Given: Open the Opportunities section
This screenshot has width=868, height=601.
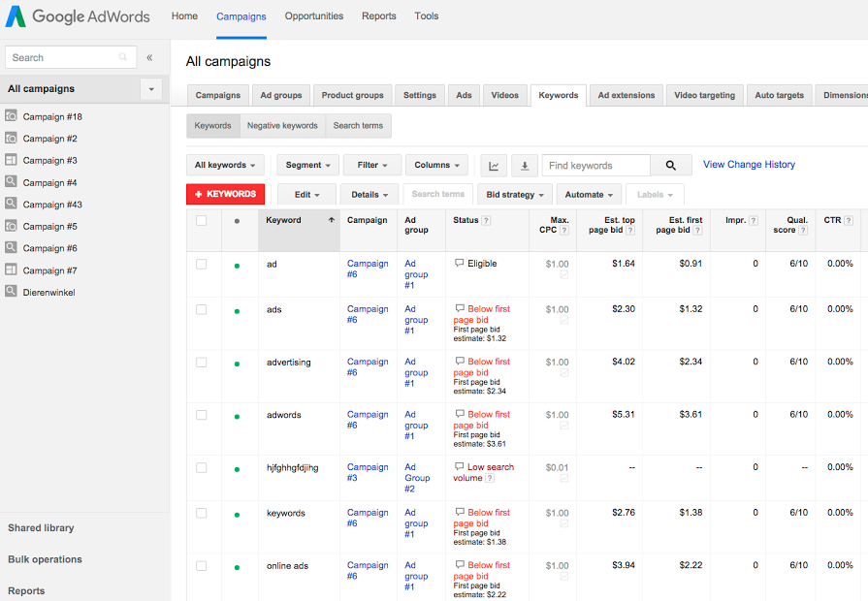Looking at the screenshot, I should [x=312, y=16].
